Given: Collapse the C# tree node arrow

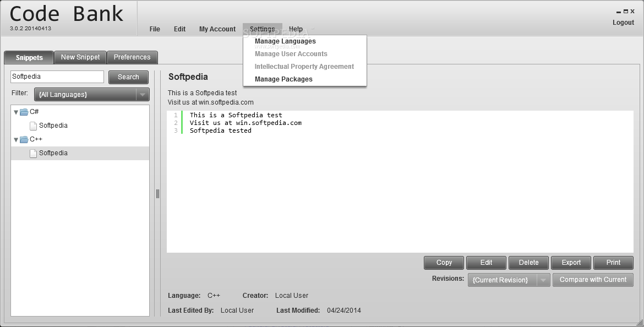Looking at the screenshot, I should click(x=16, y=112).
